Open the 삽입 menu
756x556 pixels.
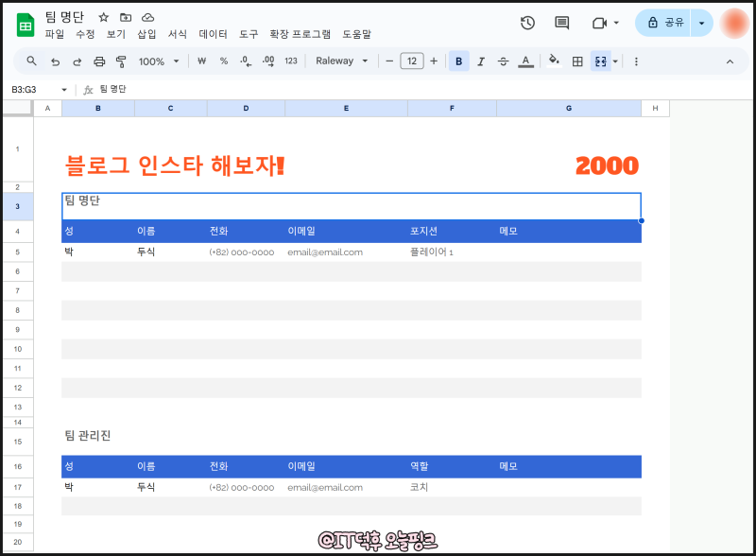(x=146, y=34)
